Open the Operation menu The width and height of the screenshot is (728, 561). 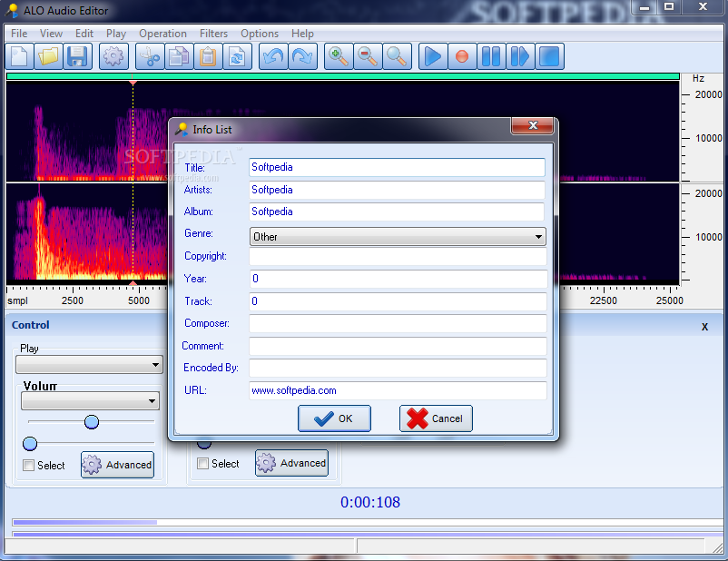click(163, 34)
